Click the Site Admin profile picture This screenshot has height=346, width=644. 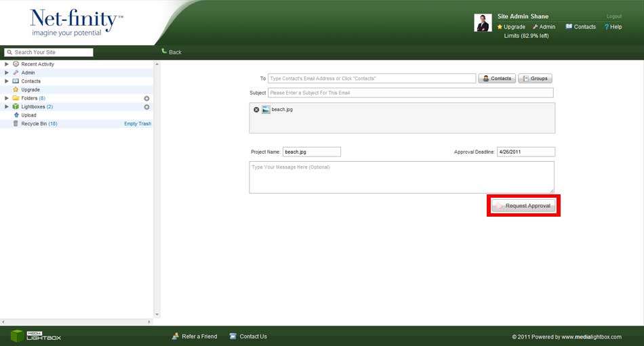pos(483,23)
